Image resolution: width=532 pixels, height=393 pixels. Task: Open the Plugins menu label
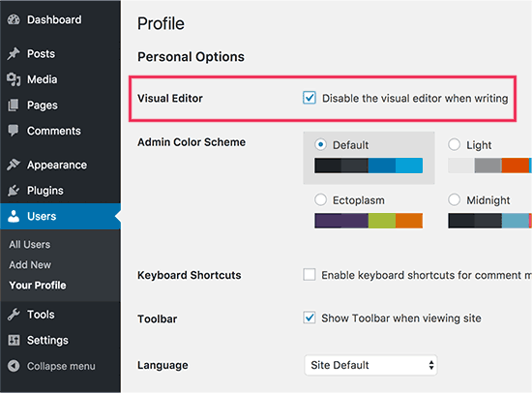coord(45,191)
